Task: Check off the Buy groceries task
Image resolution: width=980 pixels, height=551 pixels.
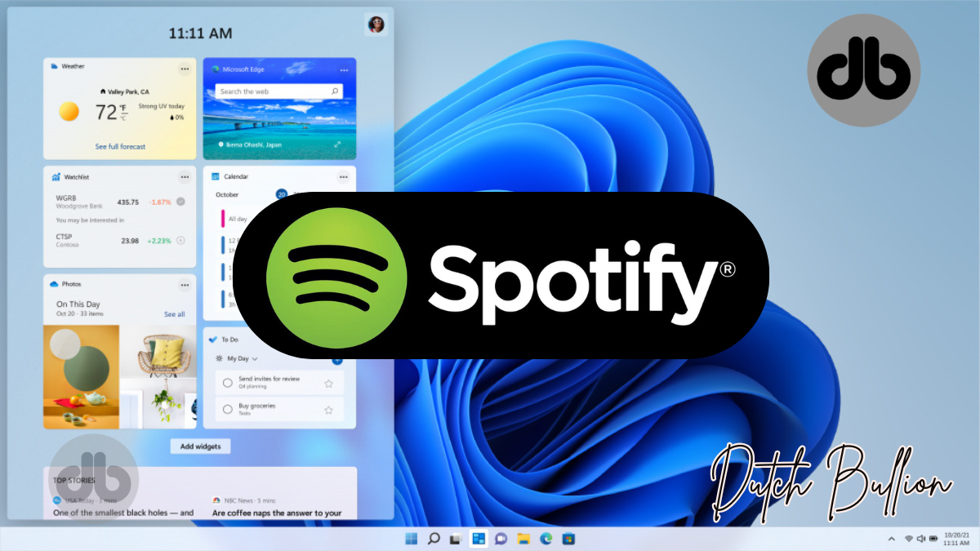Action: click(x=228, y=409)
